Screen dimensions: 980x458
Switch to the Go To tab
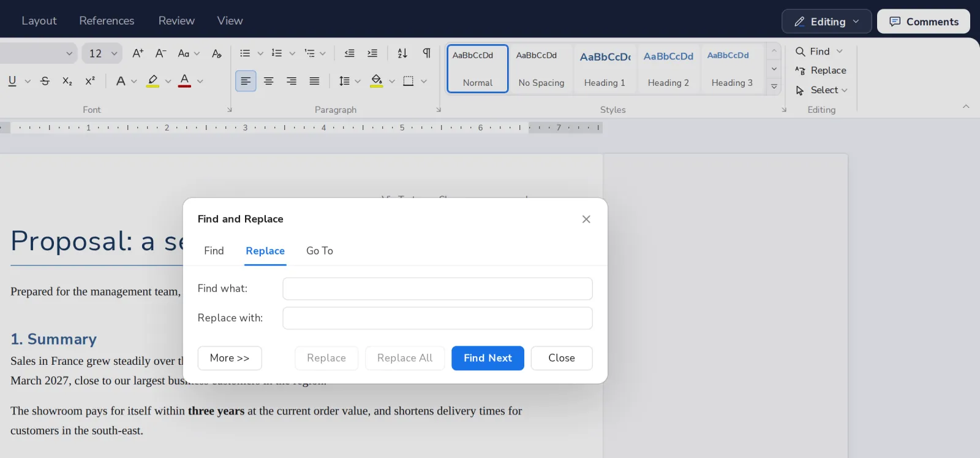coord(320,251)
